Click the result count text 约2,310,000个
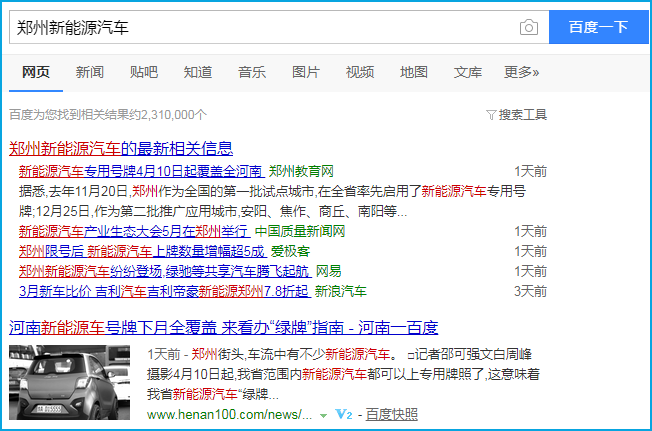This screenshot has width=652, height=431. [x=169, y=115]
